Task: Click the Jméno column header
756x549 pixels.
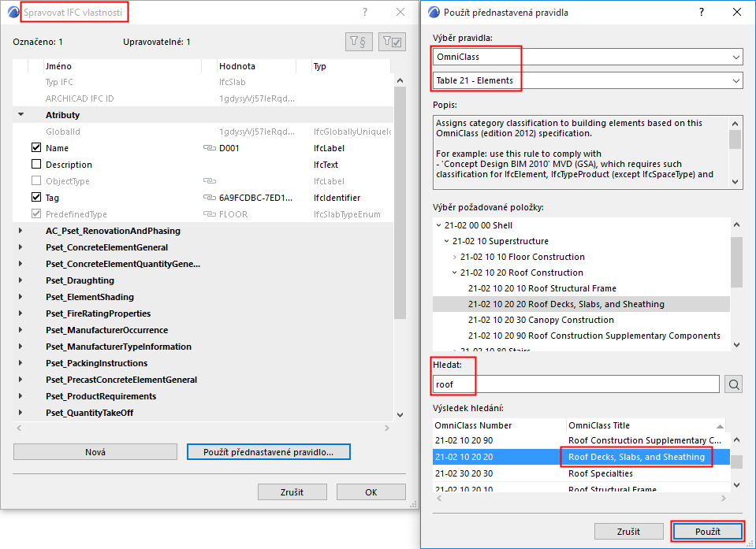Action: [122, 66]
